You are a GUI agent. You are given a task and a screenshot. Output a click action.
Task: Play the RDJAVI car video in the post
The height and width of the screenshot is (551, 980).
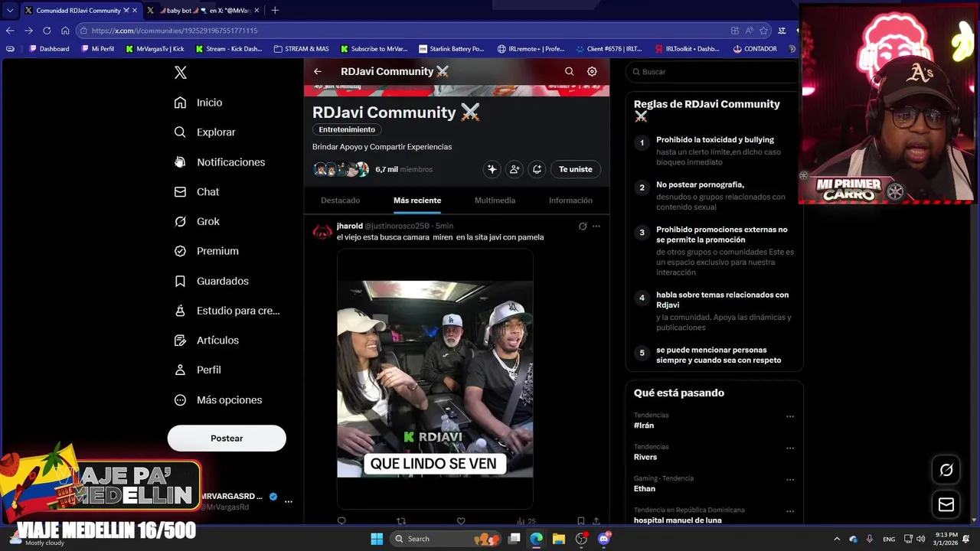click(435, 379)
